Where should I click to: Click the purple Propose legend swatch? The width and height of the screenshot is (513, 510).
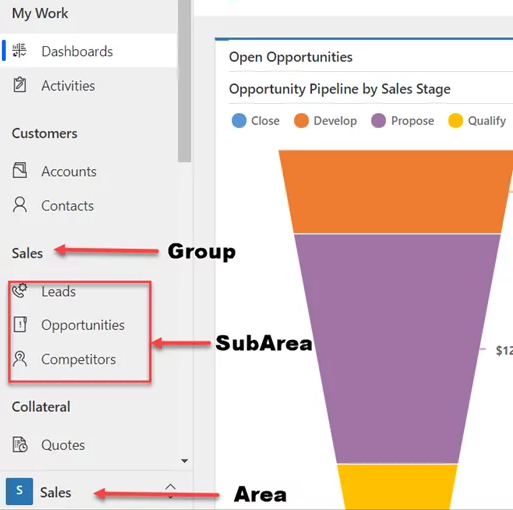[x=378, y=120]
